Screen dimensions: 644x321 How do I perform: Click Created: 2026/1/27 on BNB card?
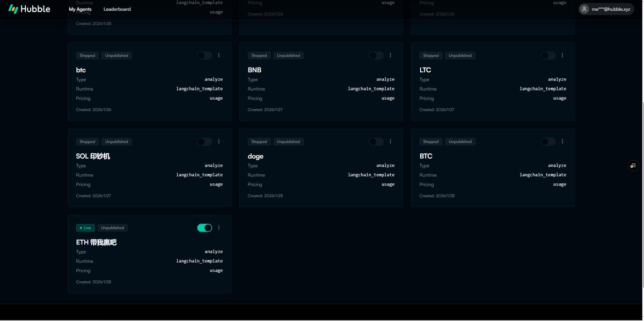266,109
